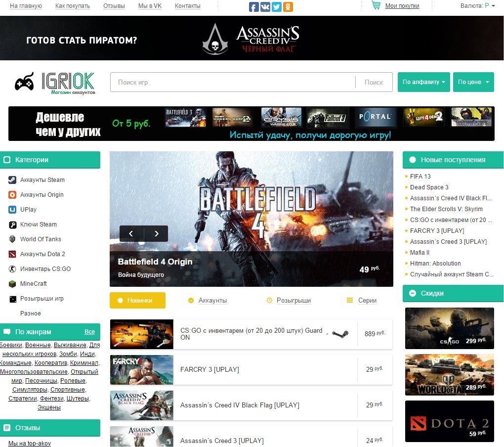
Task: Open the Контакты page
Action: 188,6
